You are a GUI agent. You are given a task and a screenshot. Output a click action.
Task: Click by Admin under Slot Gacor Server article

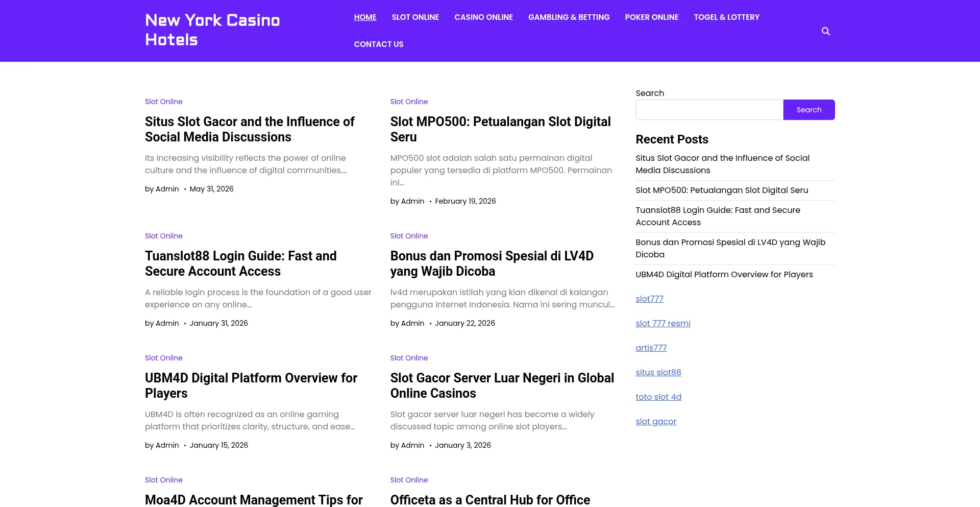click(407, 445)
